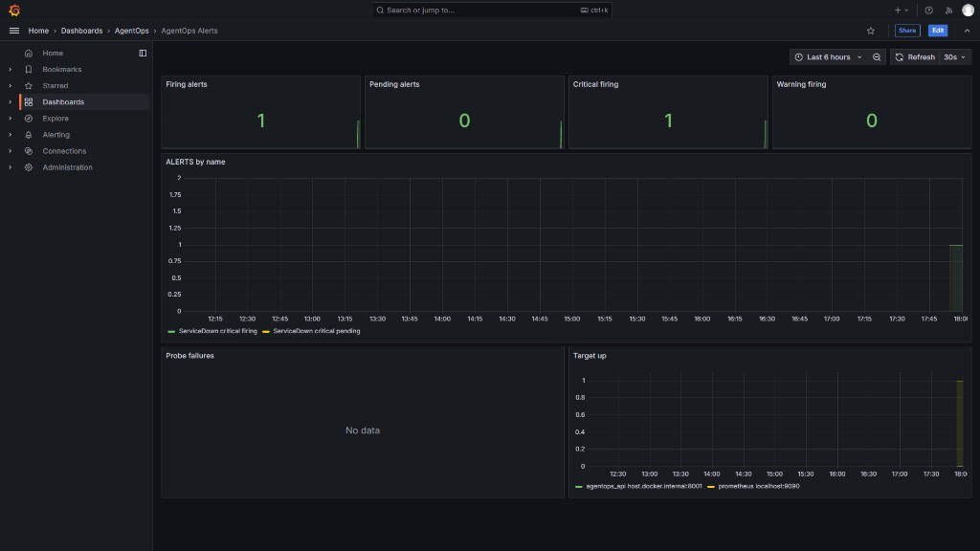Click the No data message
Image resolution: width=980 pixels, height=551 pixels.
363,430
